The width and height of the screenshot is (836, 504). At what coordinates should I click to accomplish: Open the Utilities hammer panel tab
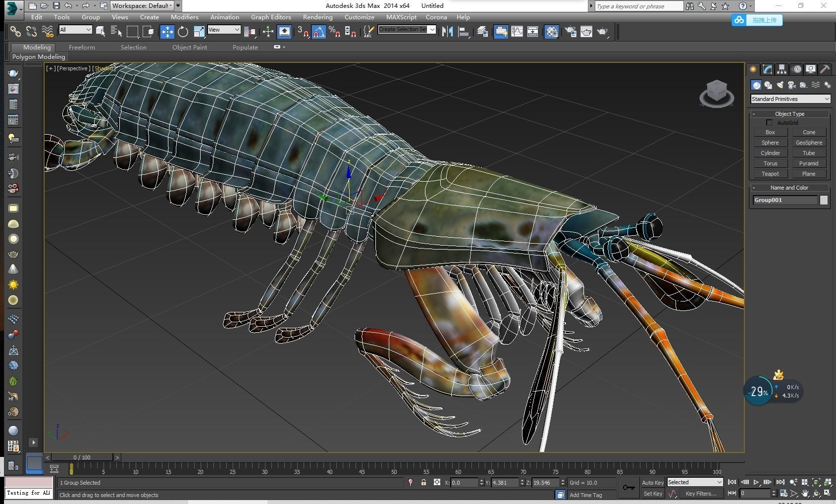825,69
